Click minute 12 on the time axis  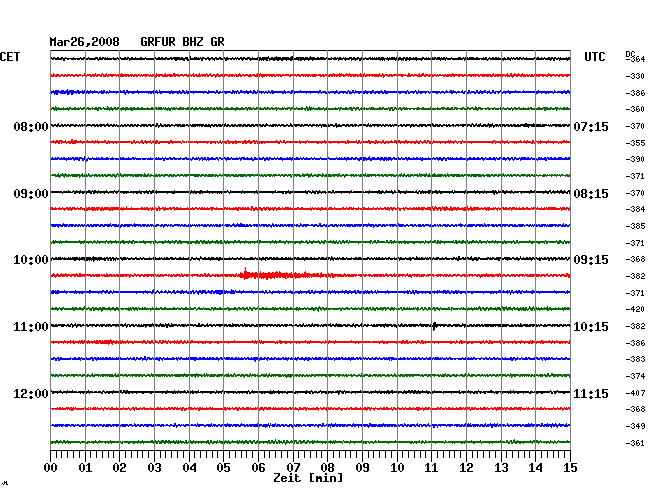click(x=466, y=468)
